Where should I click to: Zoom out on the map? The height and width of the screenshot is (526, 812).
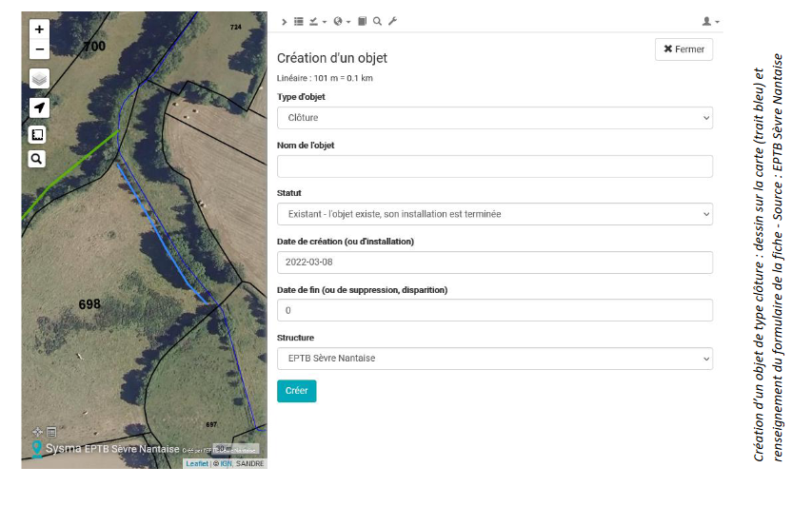[39, 49]
